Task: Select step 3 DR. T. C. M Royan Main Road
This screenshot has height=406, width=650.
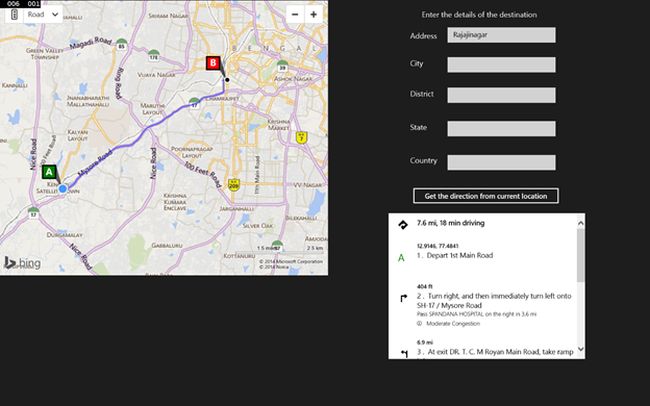Action: [x=495, y=352]
